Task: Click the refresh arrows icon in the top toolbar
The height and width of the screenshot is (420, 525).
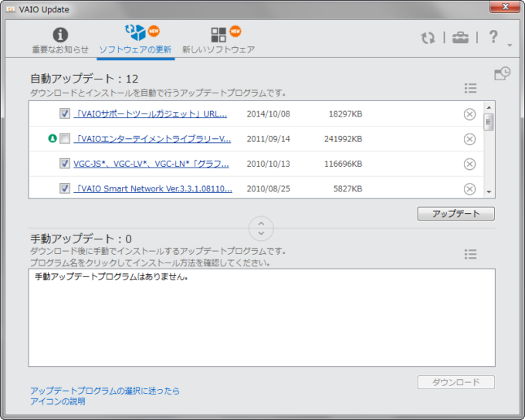Action: tap(428, 38)
